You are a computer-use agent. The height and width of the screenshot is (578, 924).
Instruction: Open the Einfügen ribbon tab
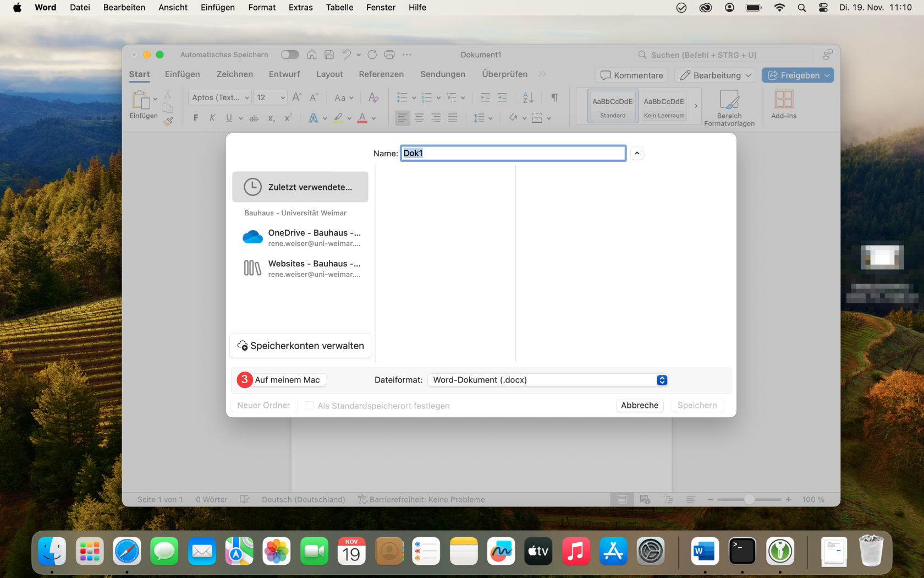coord(183,74)
